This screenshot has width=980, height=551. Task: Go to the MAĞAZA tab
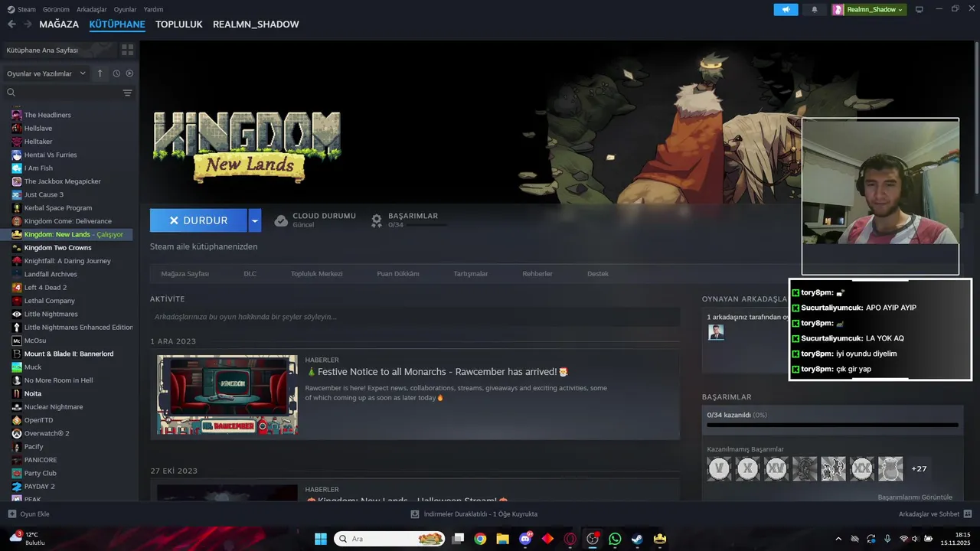59,24
